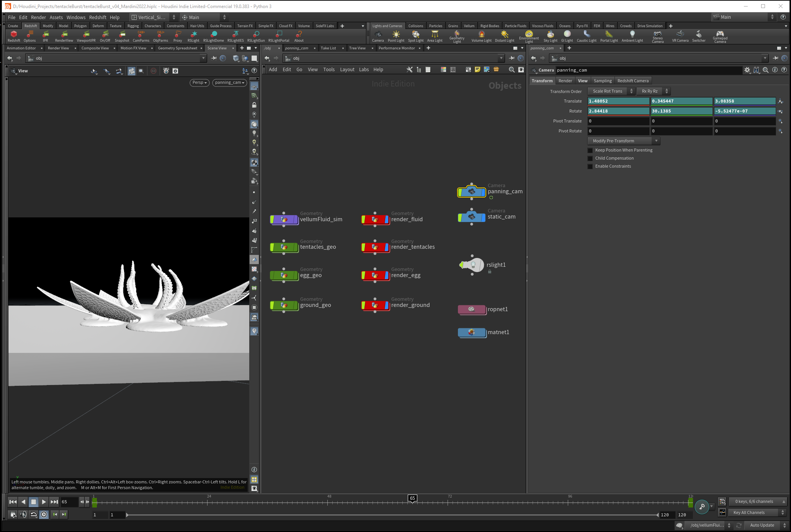Viewport: 791px width, 532px height.
Task: Toggle the Enable Constraints checkbox
Action: tap(590, 166)
